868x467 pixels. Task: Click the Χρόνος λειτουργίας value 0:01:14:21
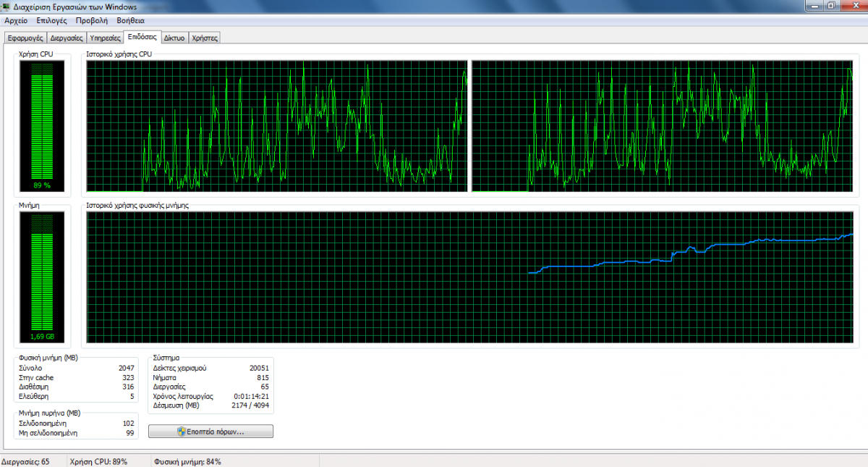coord(252,397)
